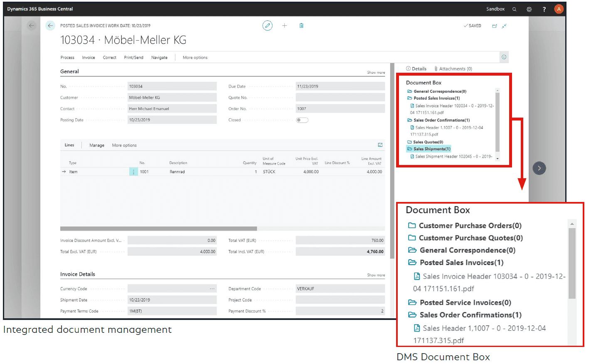
Task: Click the blue next-record arrow circle
Action: pos(539,168)
